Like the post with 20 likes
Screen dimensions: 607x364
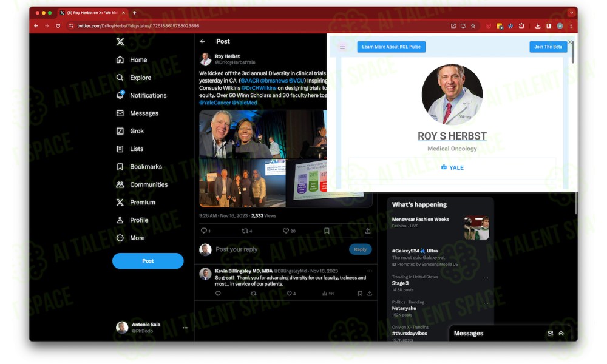click(x=286, y=231)
